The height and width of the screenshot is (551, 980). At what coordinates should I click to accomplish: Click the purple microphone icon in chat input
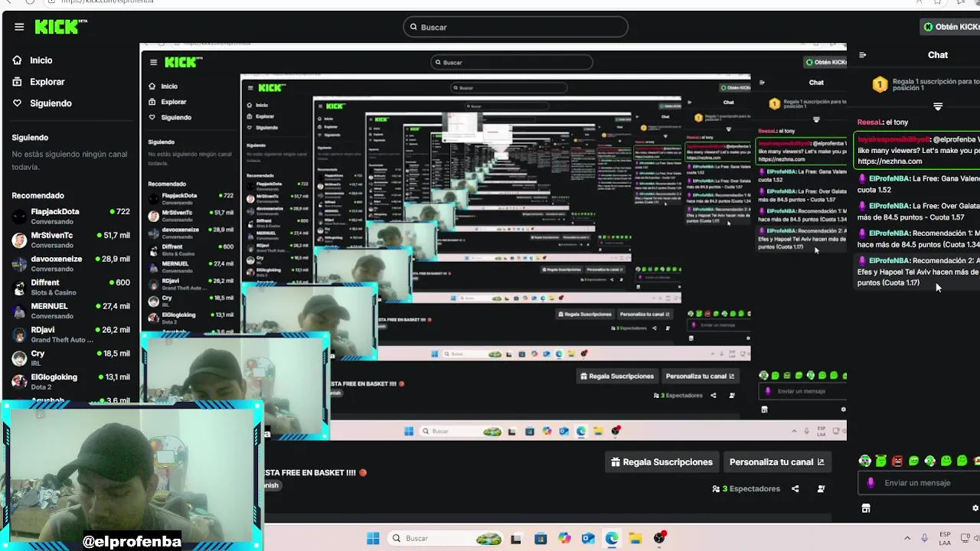pos(871,483)
